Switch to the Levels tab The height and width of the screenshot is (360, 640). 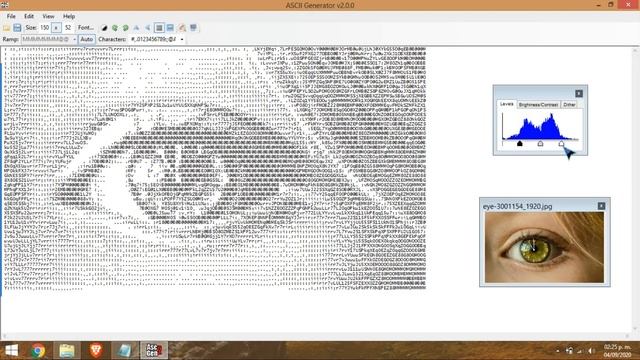[507, 104]
